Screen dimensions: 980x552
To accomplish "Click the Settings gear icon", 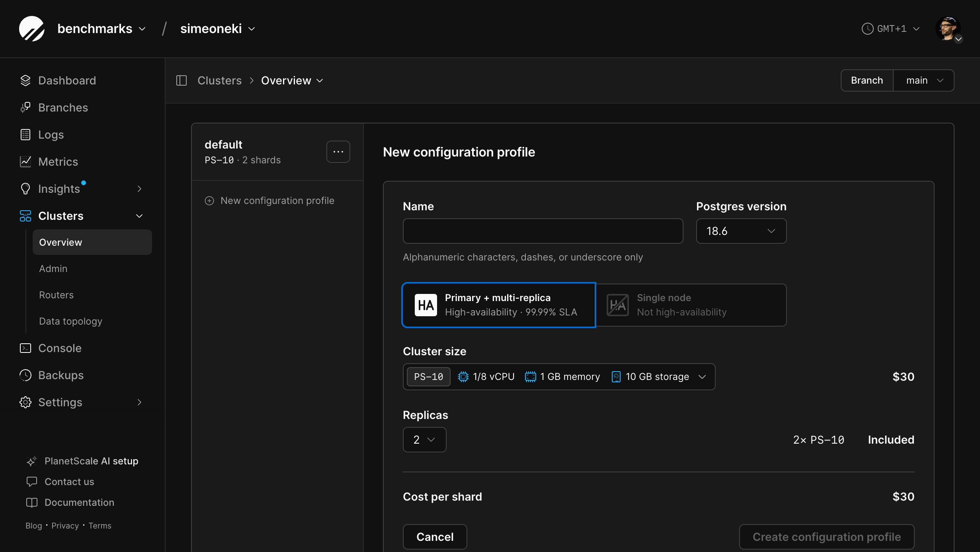I will click(x=25, y=402).
